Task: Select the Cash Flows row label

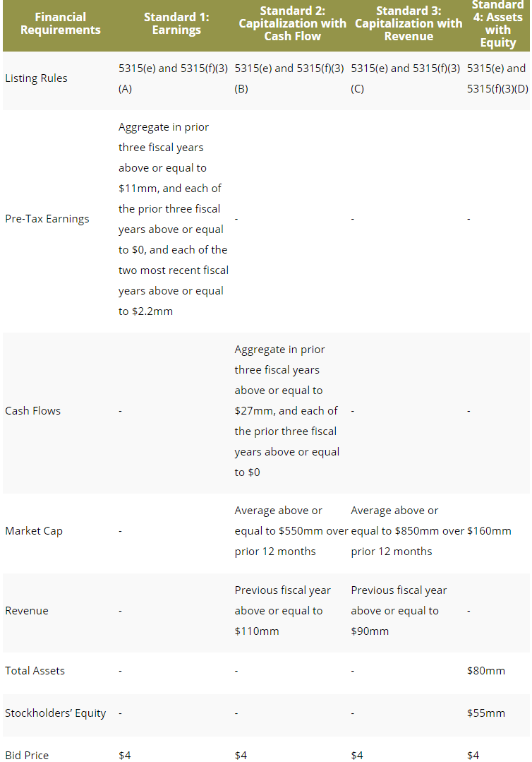Action: [x=33, y=411]
